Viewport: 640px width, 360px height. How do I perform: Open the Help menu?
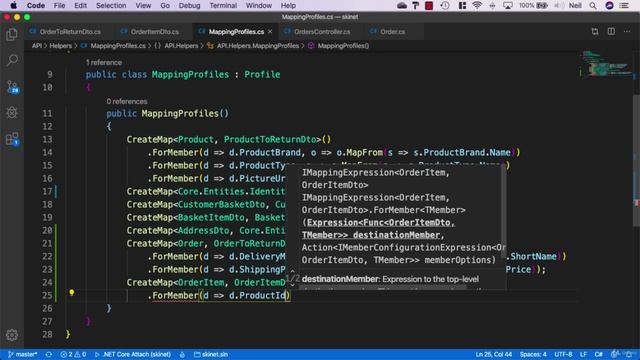coord(288,6)
